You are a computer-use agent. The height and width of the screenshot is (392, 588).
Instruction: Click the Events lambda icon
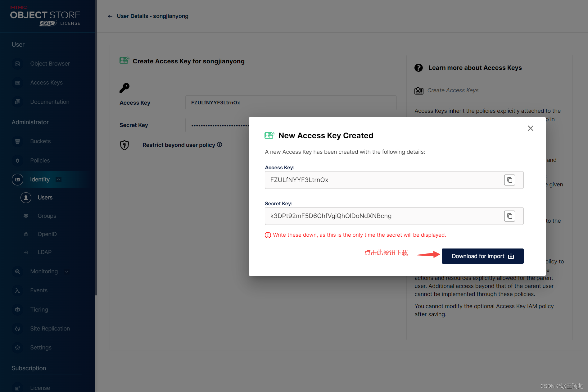(17, 290)
